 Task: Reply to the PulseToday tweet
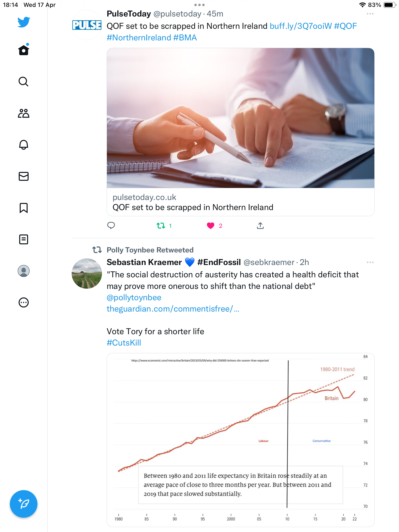tap(111, 225)
